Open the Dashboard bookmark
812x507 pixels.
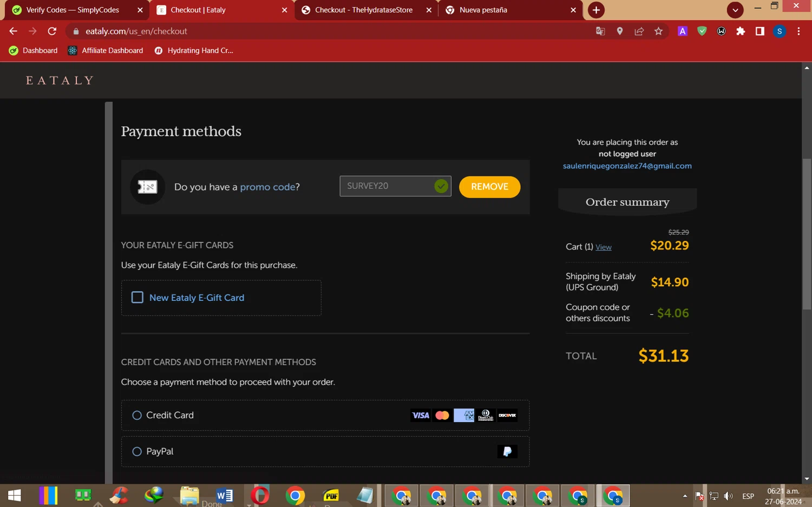34,50
